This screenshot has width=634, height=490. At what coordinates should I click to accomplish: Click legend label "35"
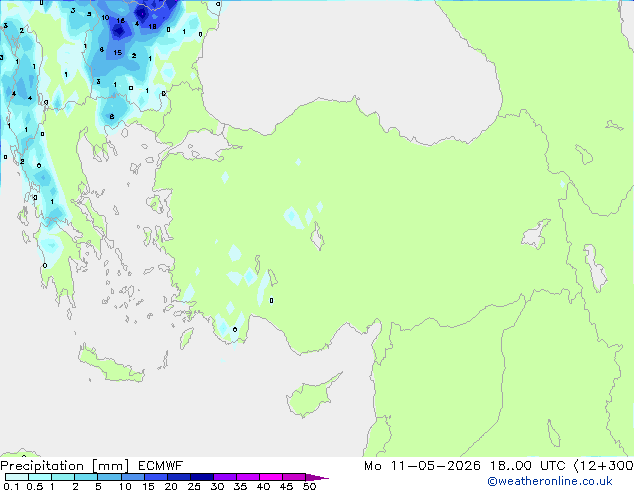pos(241,486)
